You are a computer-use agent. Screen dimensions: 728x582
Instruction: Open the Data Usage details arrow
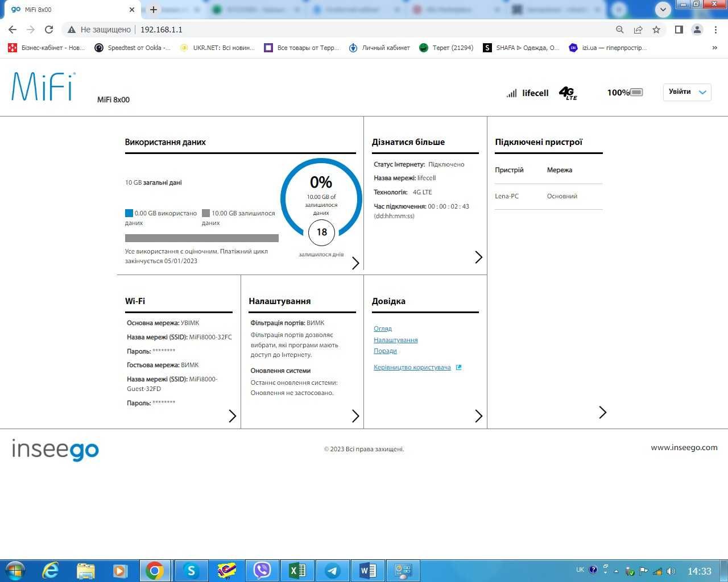355,263
